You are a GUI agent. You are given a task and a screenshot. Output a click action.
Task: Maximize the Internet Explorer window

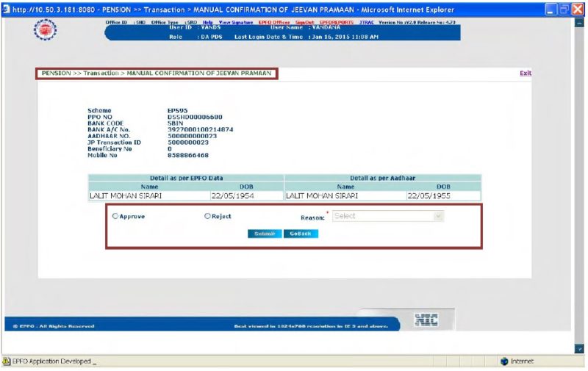564,10
